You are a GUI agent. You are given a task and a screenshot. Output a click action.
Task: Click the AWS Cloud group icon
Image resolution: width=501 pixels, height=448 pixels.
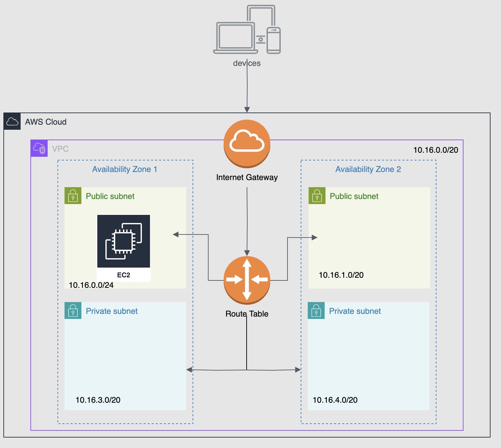tap(12, 122)
